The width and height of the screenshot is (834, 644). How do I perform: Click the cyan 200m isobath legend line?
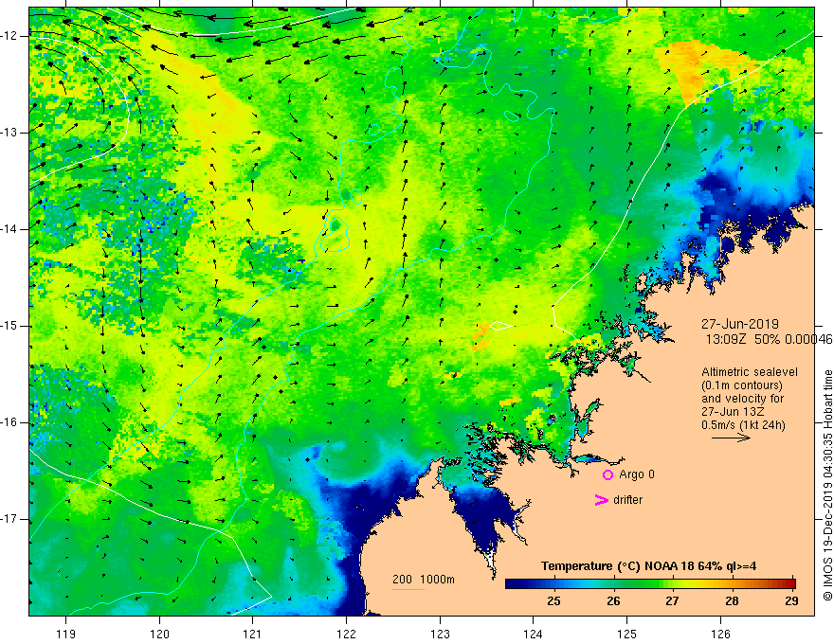coord(408,589)
